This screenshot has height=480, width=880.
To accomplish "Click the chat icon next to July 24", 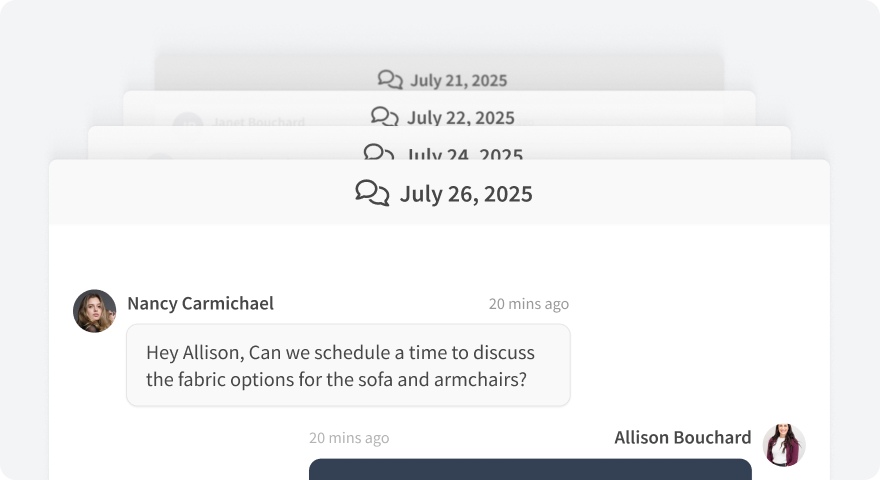I will click(x=378, y=152).
